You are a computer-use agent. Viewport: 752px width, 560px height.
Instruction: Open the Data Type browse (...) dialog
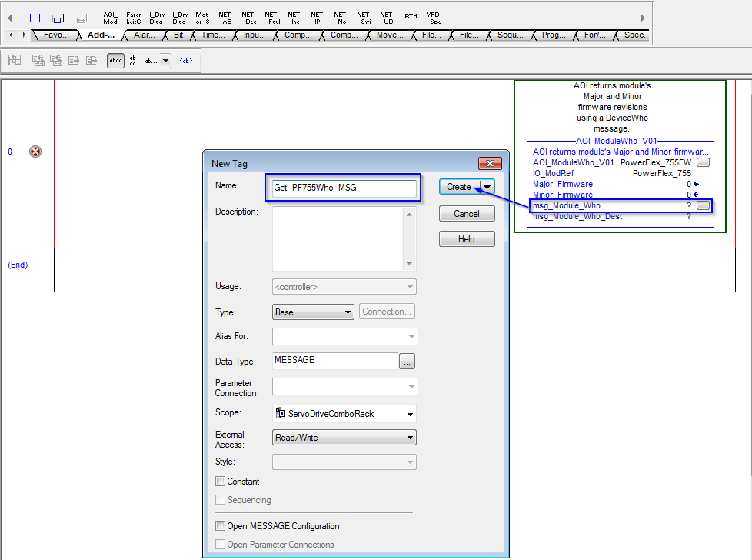coord(407,360)
